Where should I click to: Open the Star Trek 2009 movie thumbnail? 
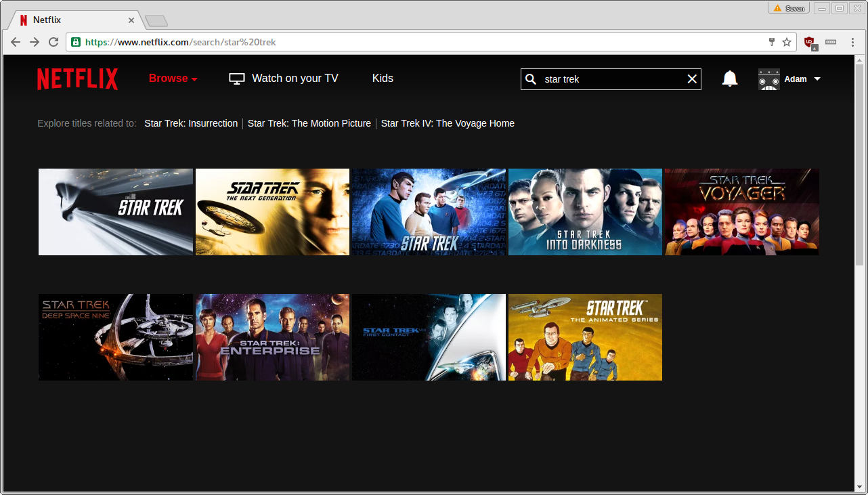pos(116,212)
